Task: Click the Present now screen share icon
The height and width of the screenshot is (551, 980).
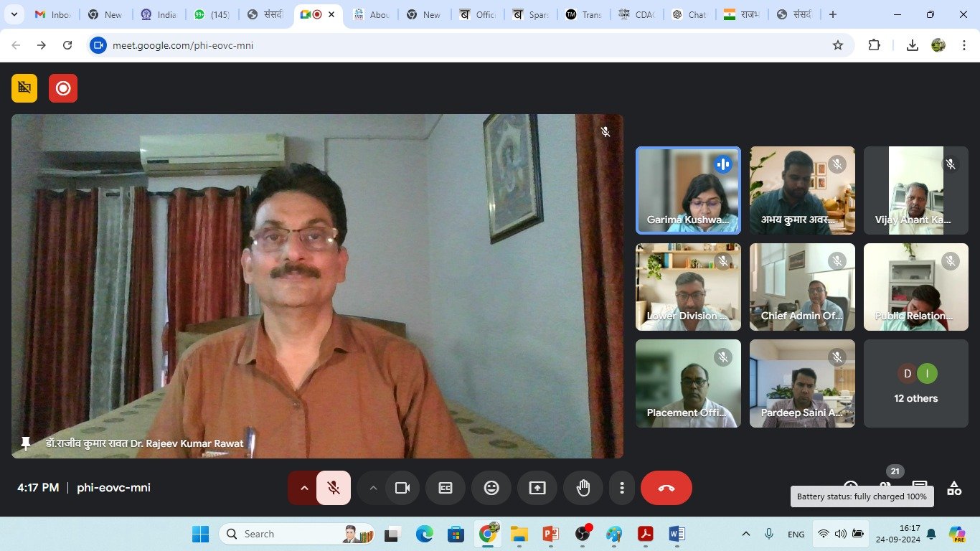Action: coord(537,488)
